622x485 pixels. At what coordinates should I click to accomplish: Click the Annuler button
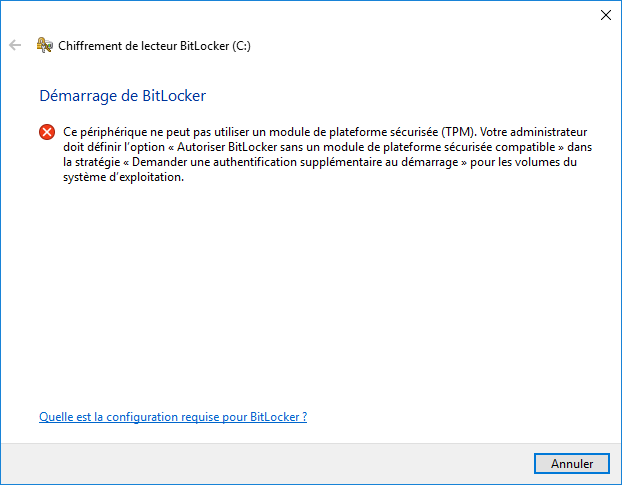(x=572, y=464)
